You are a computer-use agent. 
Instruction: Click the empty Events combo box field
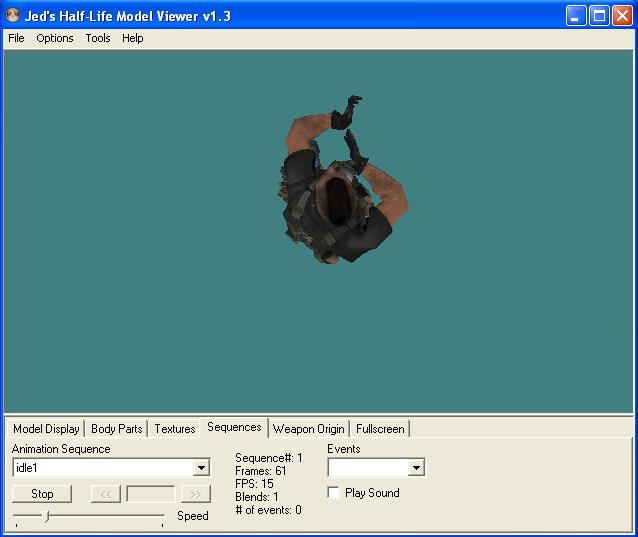[368, 468]
